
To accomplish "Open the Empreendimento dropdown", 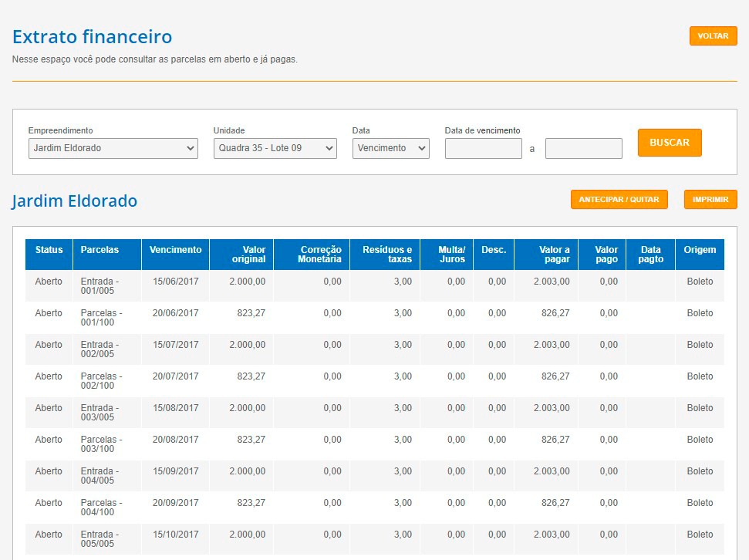I will click(x=113, y=148).
